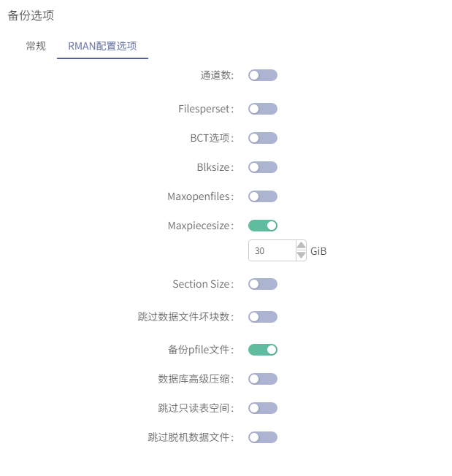Select the RMAN配置选项 tab

(102, 46)
